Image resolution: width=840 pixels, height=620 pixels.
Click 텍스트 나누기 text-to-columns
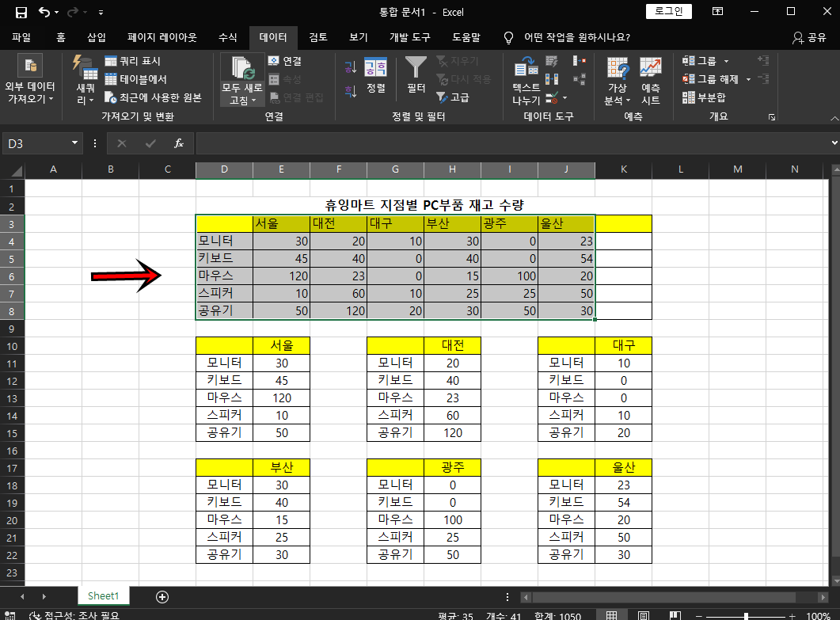[x=526, y=81]
